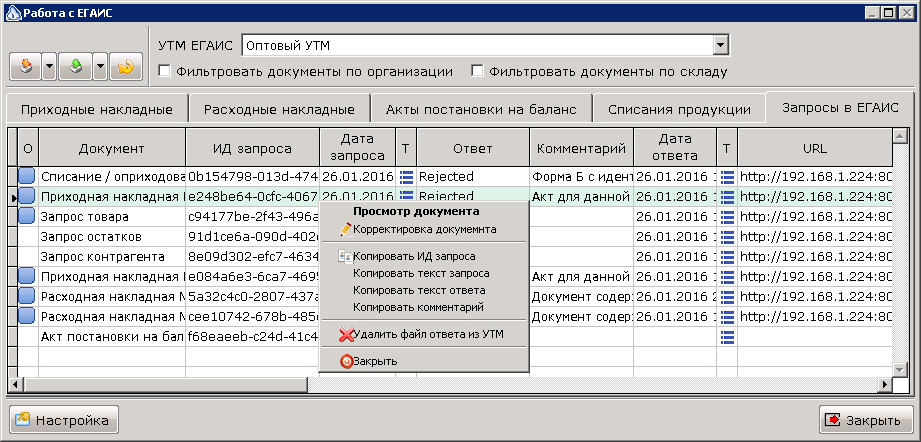
Task: Click the horizontal scrollbar thumb
Action: click(164, 384)
